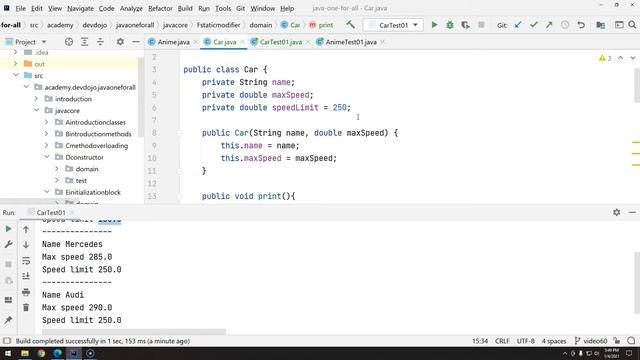
Task: Open Windows Start menu
Action: [8, 353]
